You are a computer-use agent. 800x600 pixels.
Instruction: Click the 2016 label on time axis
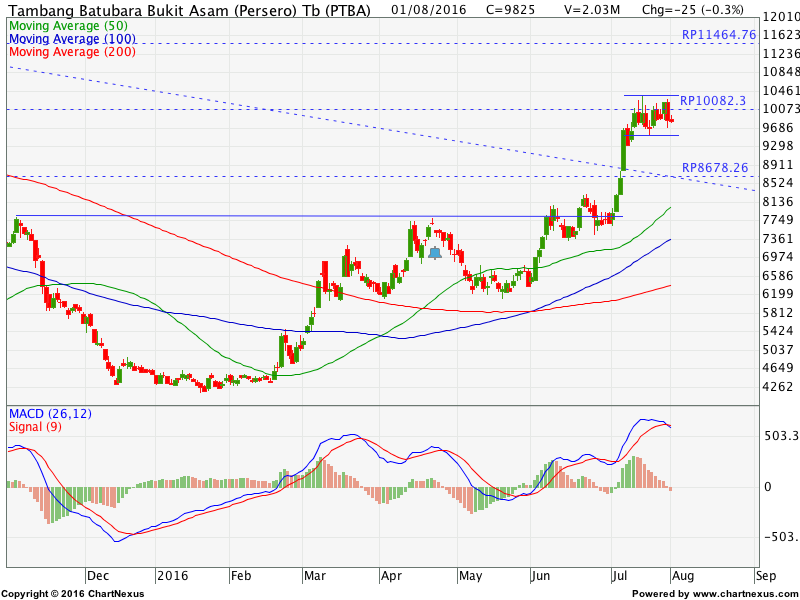click(x=172, y=576)
